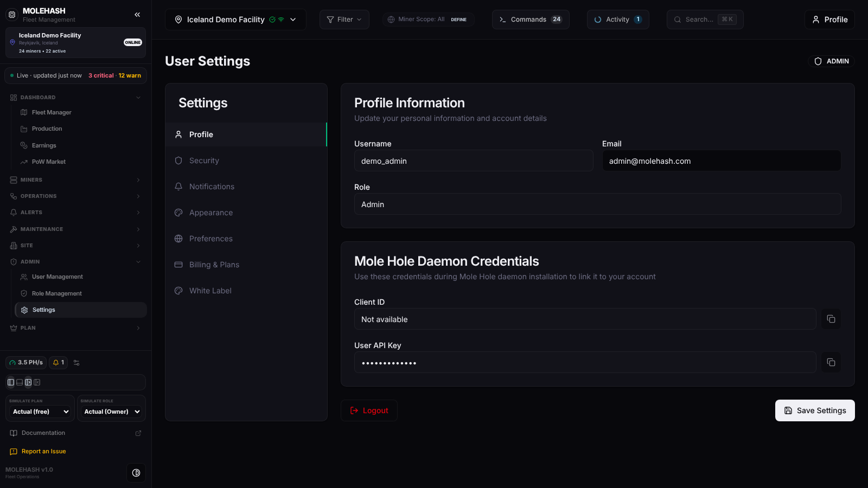The image size is (868, 488).
Task: Click the Email input field
Action: click(722, 161)
